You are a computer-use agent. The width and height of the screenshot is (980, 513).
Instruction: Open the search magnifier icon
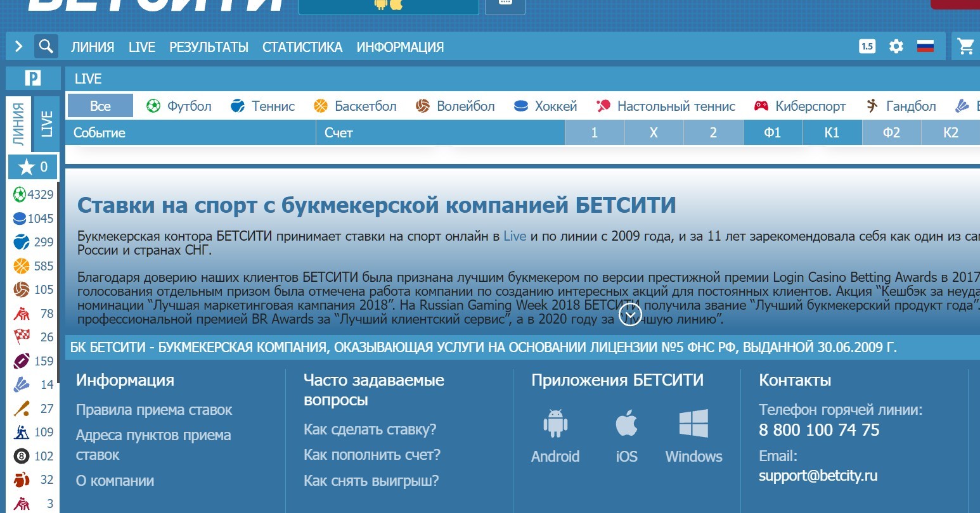click(46, 46)
